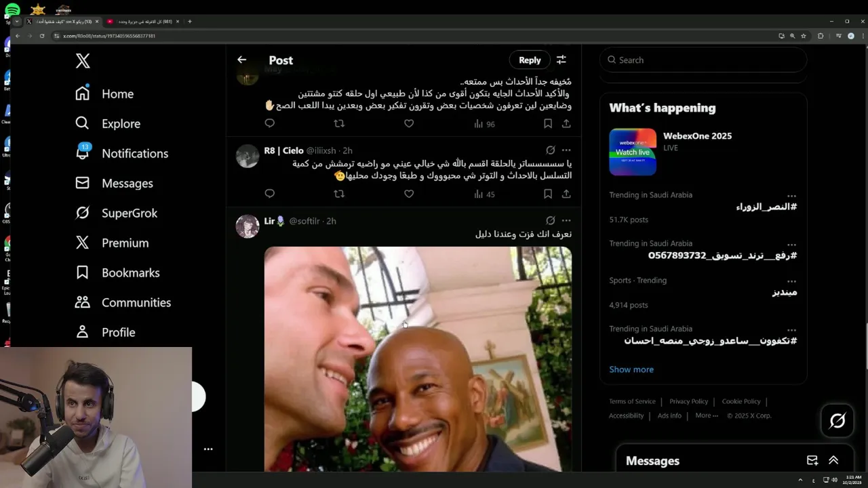The image size is (868, 488).
Task: Click the R8 | Cielo display name
Action: [283, 150]
